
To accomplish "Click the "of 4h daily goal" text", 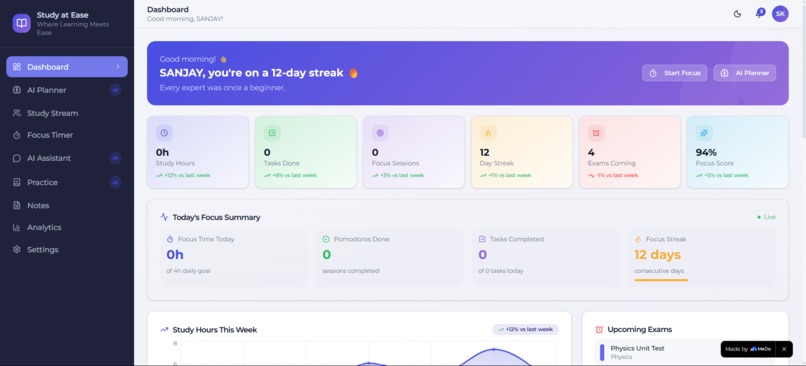I will tap(188, 271).
